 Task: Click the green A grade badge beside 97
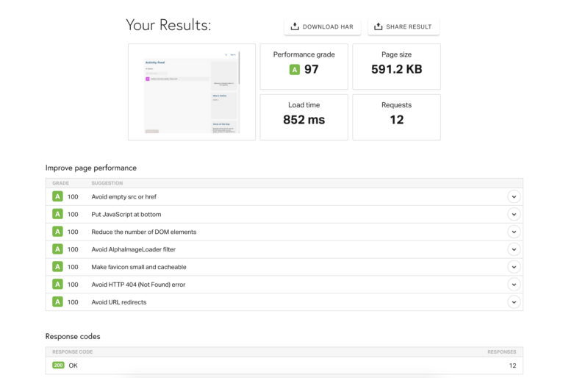click(x=295, y=69)
